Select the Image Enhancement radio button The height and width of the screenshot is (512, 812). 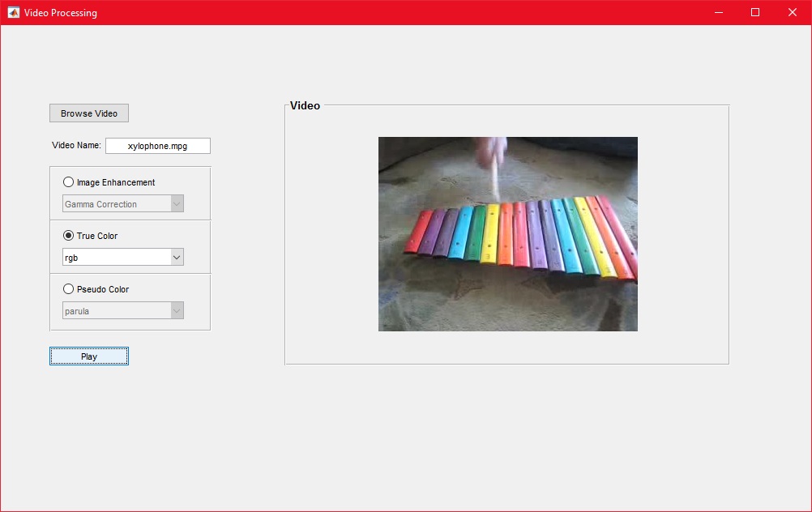click(x=69, y=182)
